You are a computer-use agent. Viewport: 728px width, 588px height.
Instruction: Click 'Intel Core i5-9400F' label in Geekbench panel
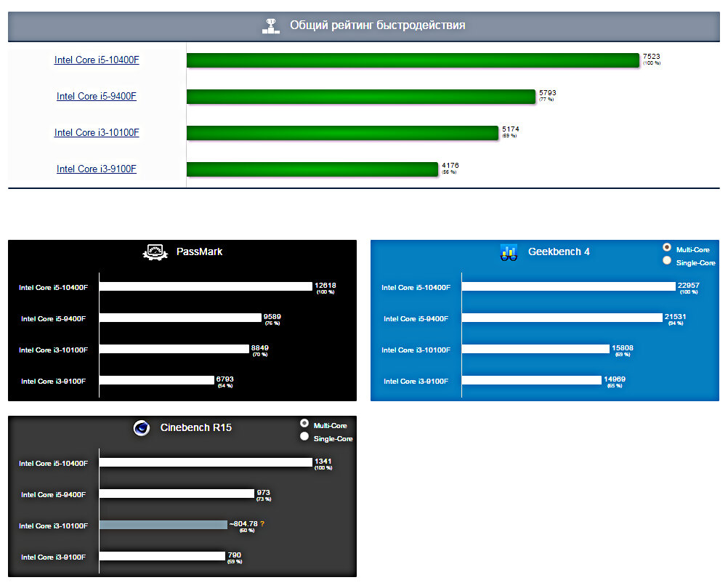(416, 318)
